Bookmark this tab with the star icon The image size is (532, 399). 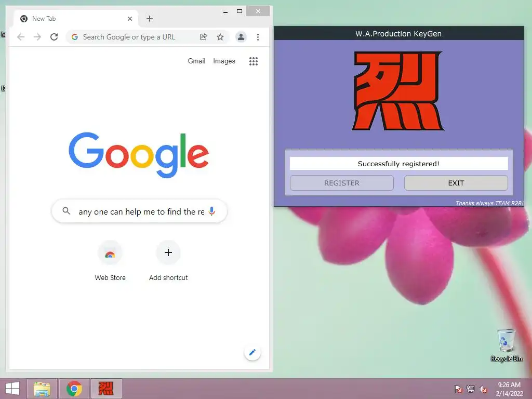[220, 37]
